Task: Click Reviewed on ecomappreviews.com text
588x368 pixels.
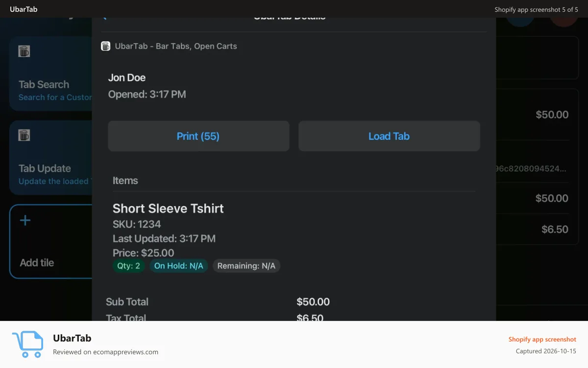Action: tap(105, 352)
